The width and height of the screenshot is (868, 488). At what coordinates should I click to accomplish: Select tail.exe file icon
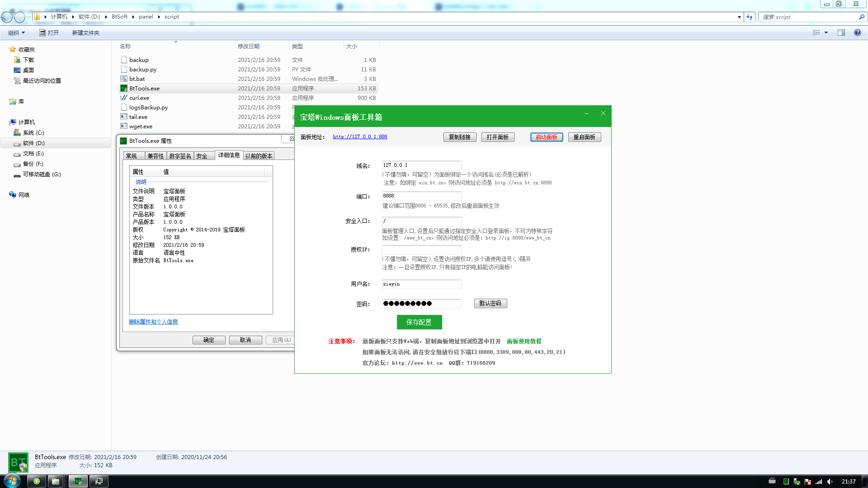[124, 117]
